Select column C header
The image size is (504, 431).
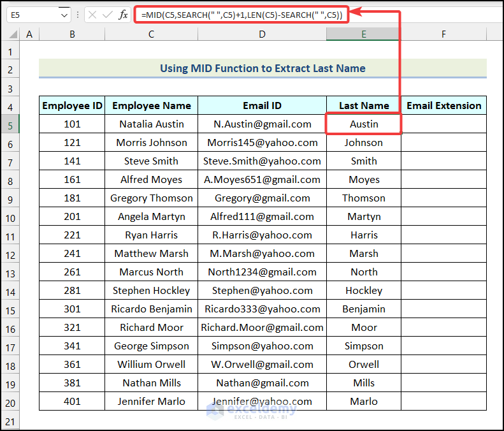pyautogui.click(x=151, y=34)
